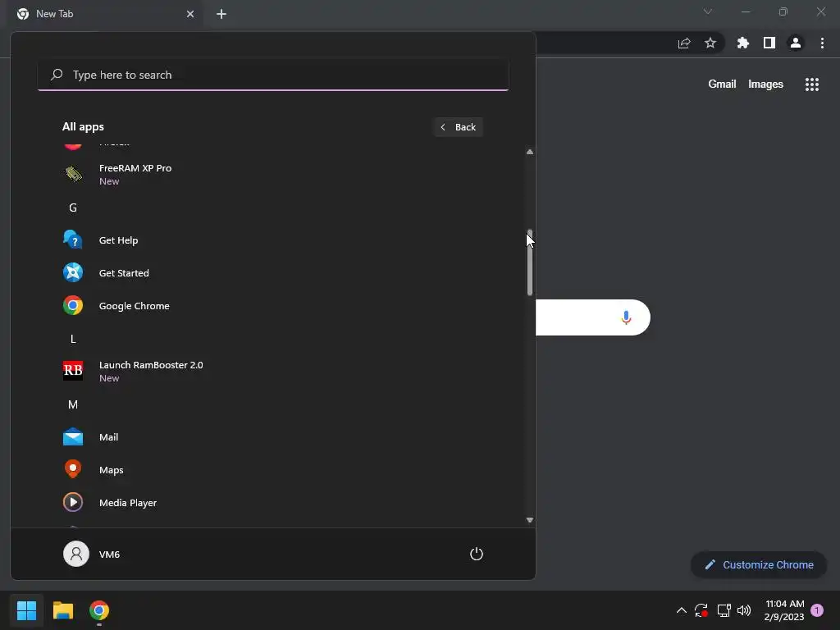840x630 pixels.
Task: Close the New Tab tab
Action: click(190, 14)
